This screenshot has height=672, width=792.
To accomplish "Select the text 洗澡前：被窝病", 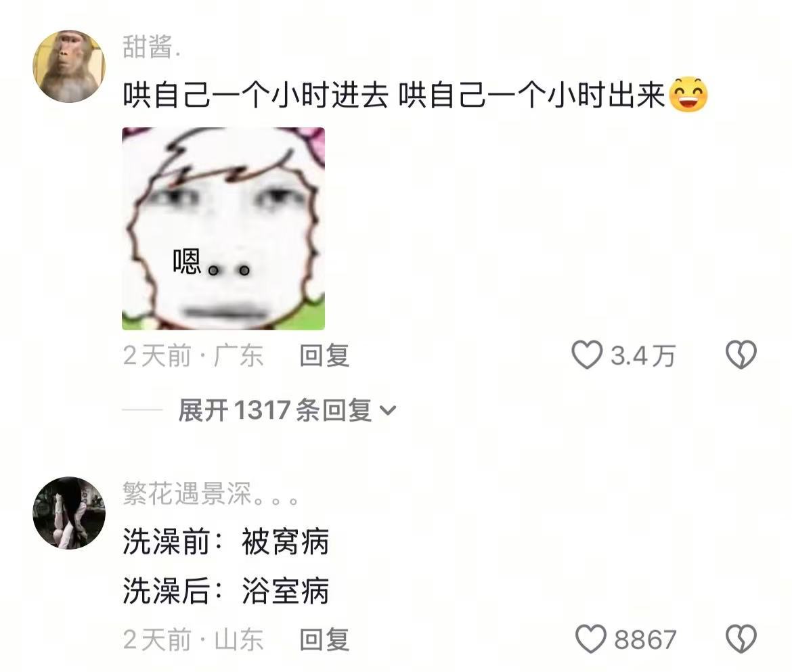I will [x=226, y=542].
